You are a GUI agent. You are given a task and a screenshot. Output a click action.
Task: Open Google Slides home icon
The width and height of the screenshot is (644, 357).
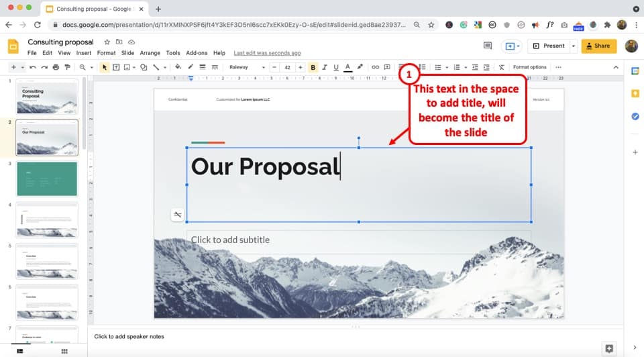13,46
